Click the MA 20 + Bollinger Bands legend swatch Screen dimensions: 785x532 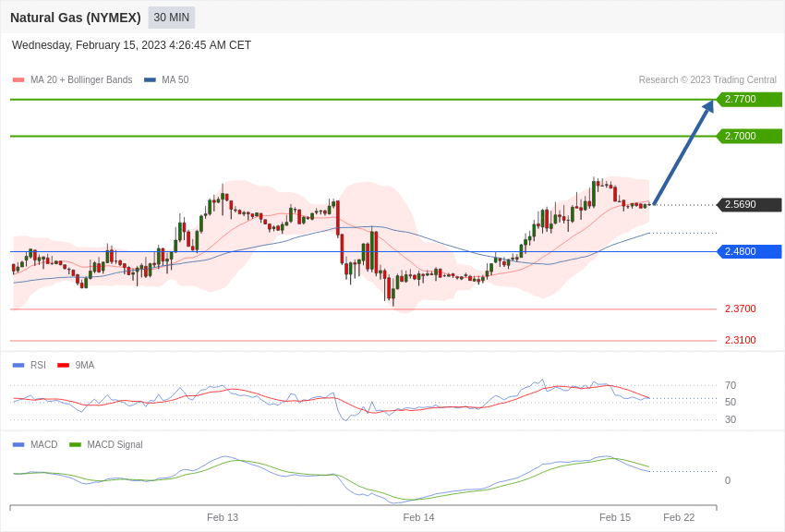pyautogui.click(x=18, y=80)
